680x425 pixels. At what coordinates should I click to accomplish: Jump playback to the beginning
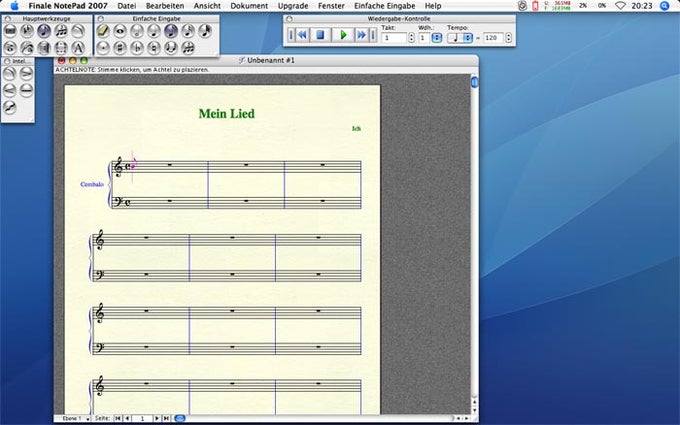[291, 35]
